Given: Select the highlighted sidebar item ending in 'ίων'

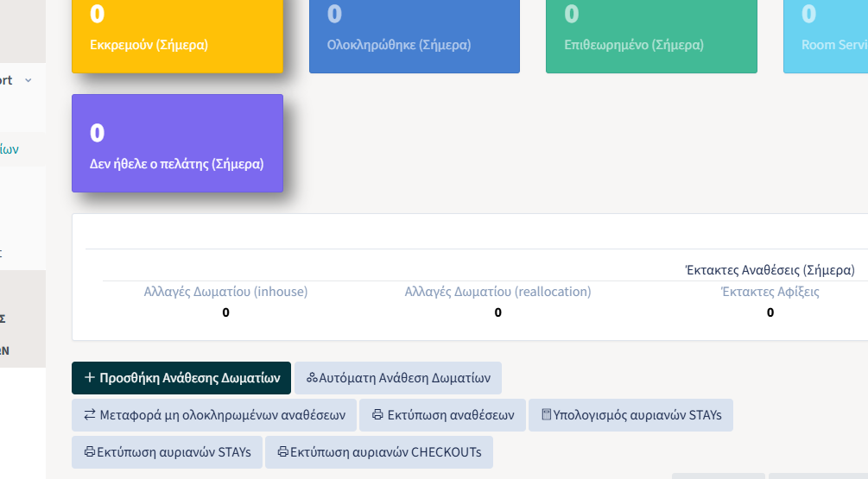Looking at the screenshot, I should click(x=10, y=149).
